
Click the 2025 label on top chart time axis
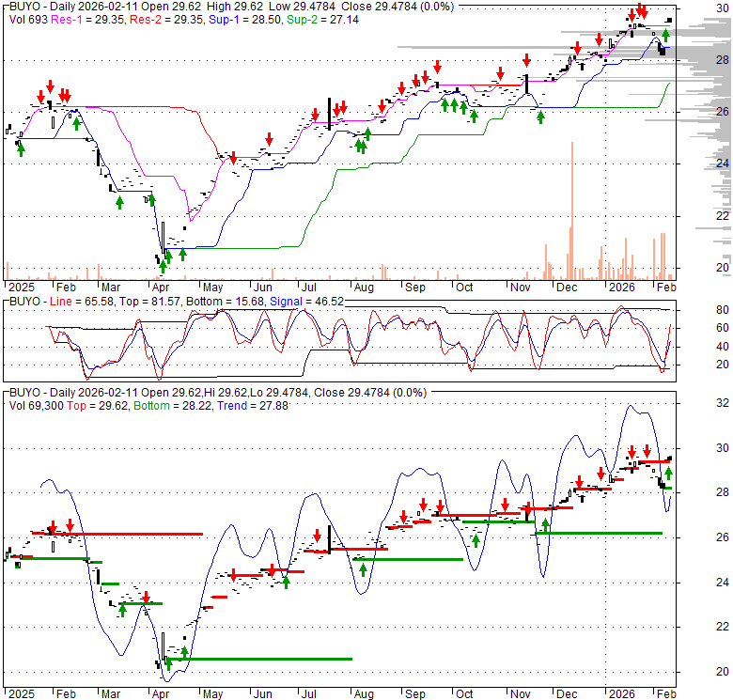tap(22, 288)
